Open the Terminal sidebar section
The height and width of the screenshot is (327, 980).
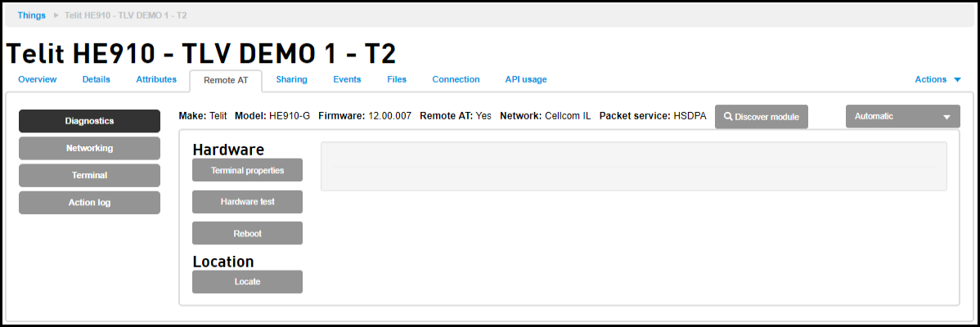pyautogui.click(x=89, y=176)
